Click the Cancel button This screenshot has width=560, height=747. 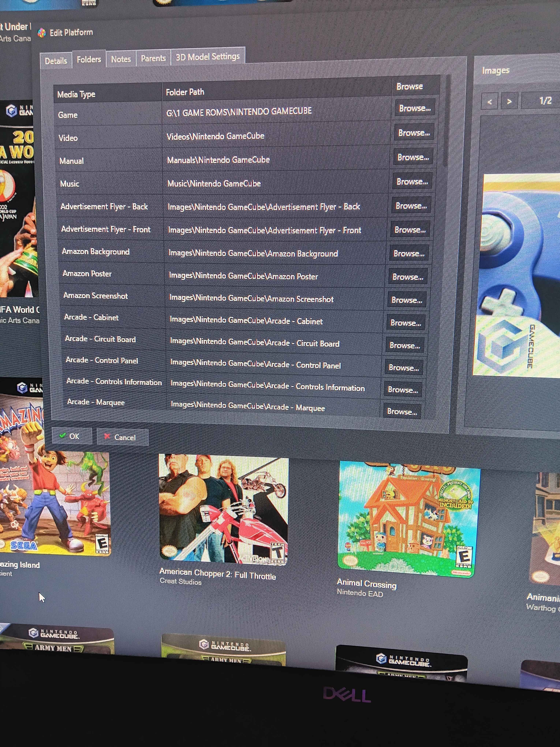123,437
